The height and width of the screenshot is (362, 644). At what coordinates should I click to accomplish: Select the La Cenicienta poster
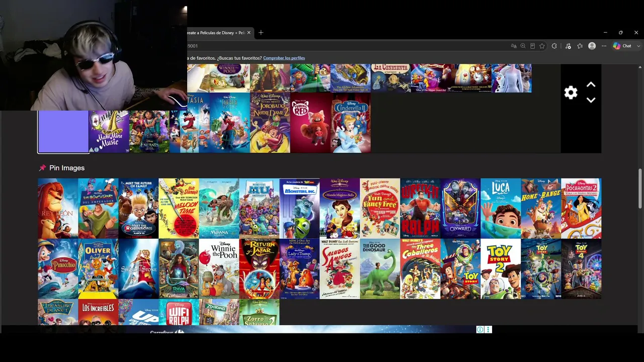click(x=391, y=78)
